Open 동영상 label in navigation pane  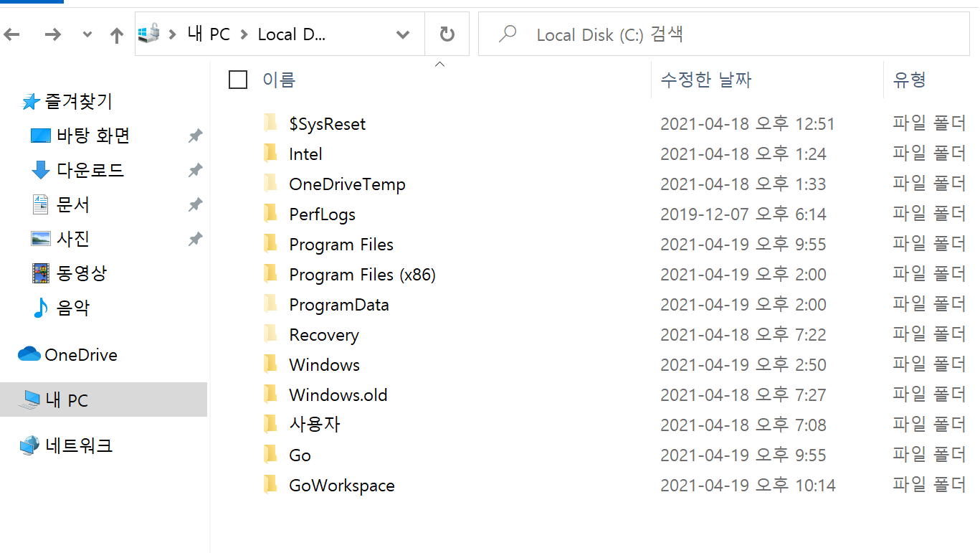coord(82,273)
